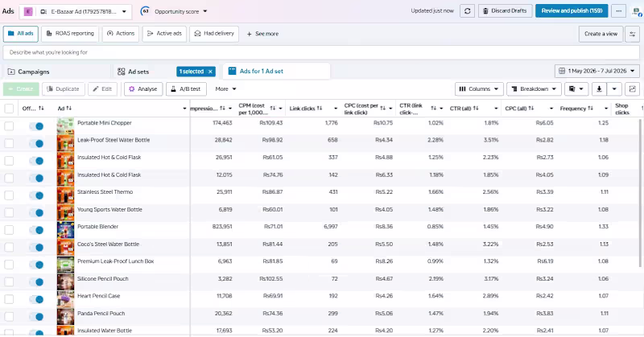This screenshot has width=644, height=337.
Task: Click the reports icon button
Action: tap(576, 89)
